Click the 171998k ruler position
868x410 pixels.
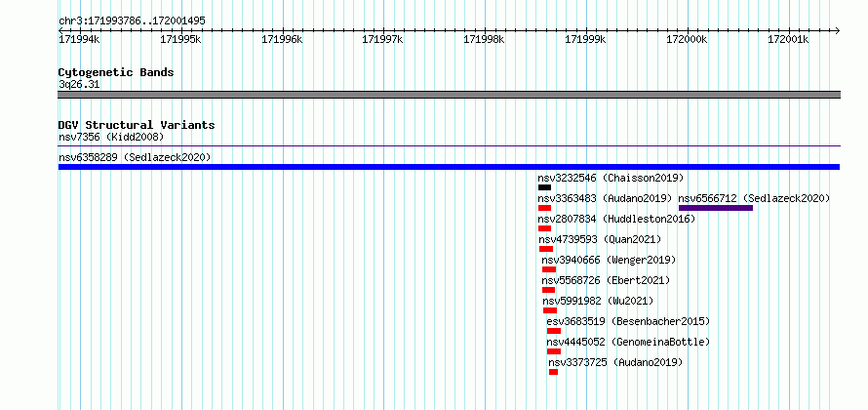484,40
